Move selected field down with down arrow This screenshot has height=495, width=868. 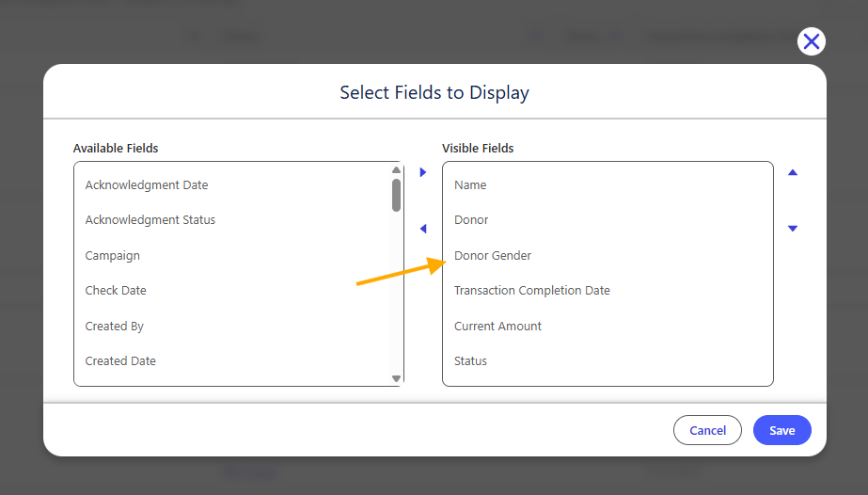coord(793,228)
